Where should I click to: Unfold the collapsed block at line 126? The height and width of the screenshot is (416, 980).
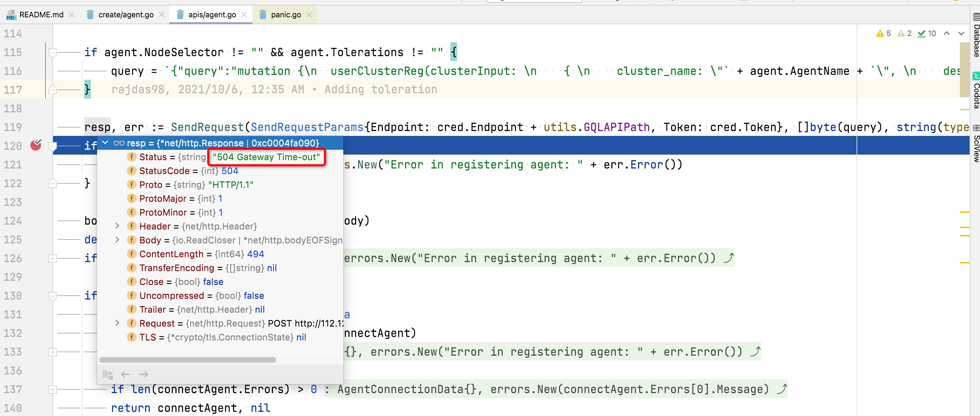coord(53,259)
